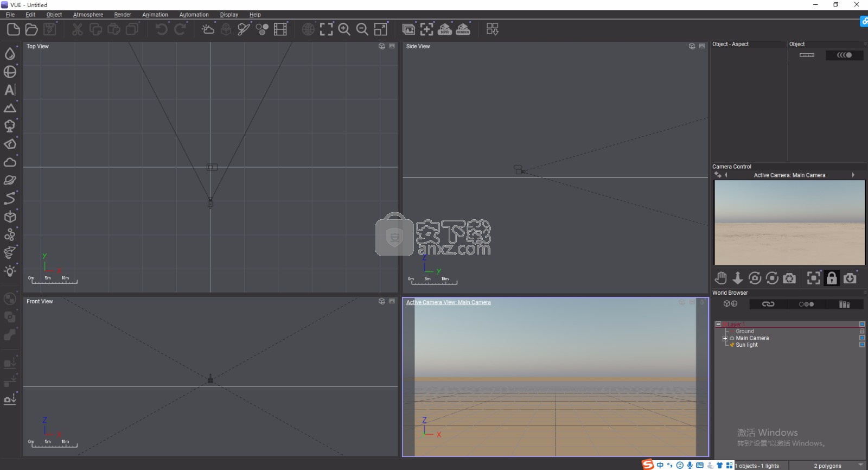
Task: Select the water drop tool
Action: (10, 53)
